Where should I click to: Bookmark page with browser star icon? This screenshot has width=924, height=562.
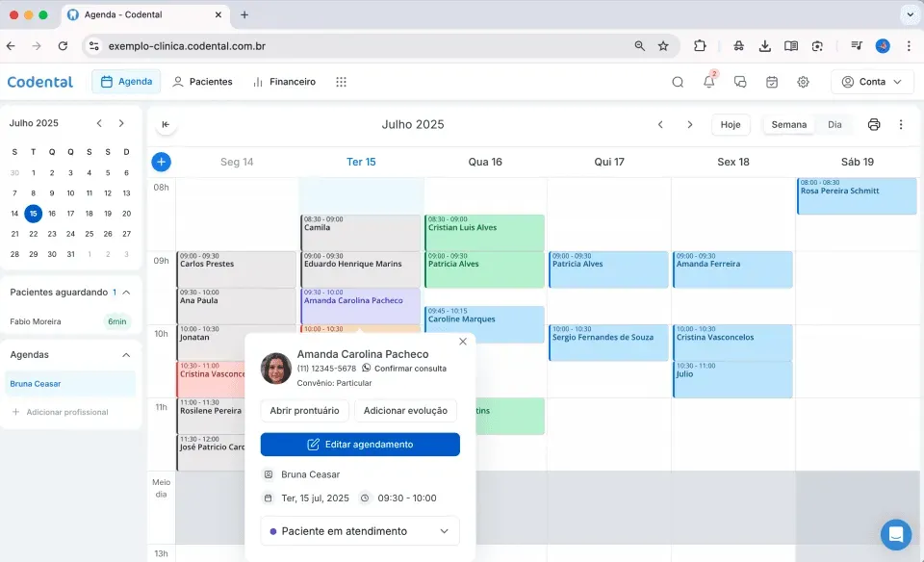click(x=663, y=46)
